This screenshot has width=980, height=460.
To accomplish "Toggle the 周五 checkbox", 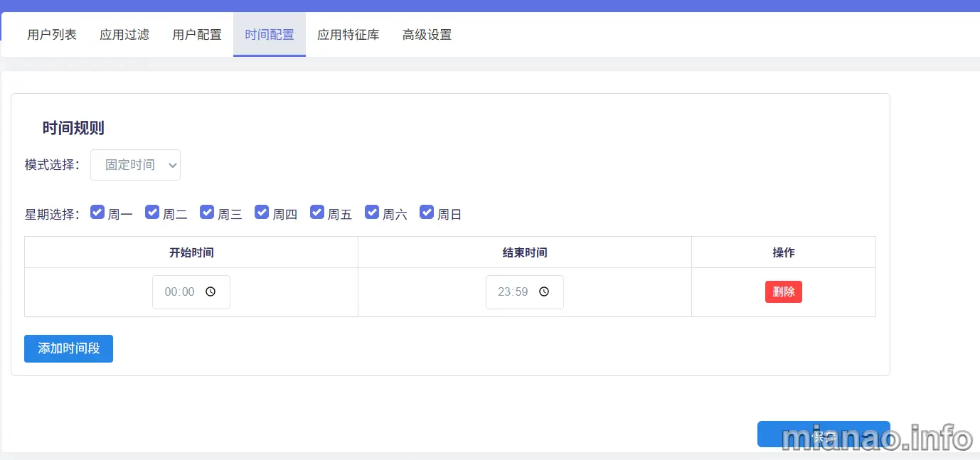I will click(317, 212).
